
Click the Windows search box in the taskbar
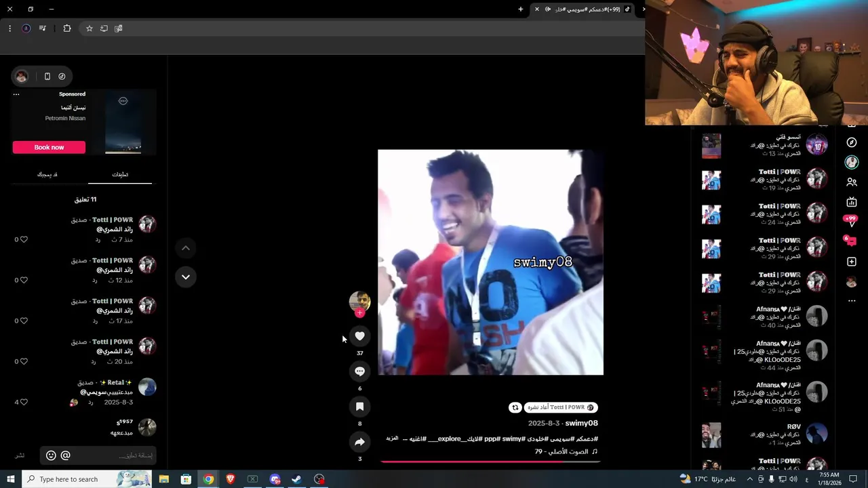tap(88, 479)
